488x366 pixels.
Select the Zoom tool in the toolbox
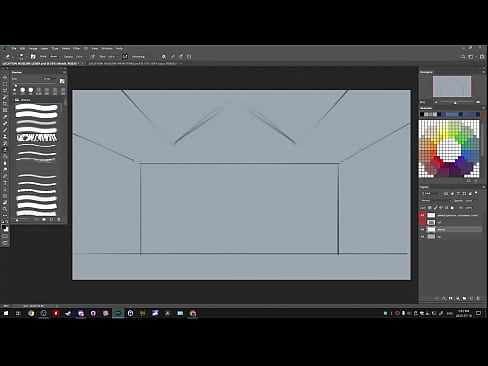coord(5,209)
